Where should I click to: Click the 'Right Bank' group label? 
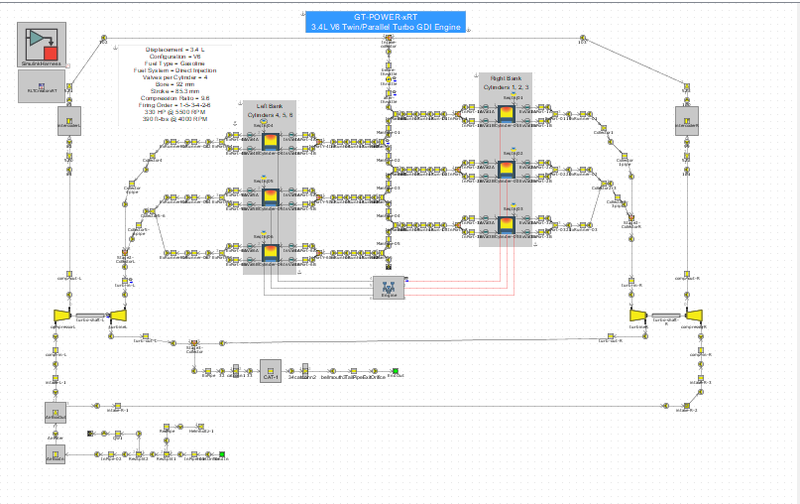(x=506, y=79)
